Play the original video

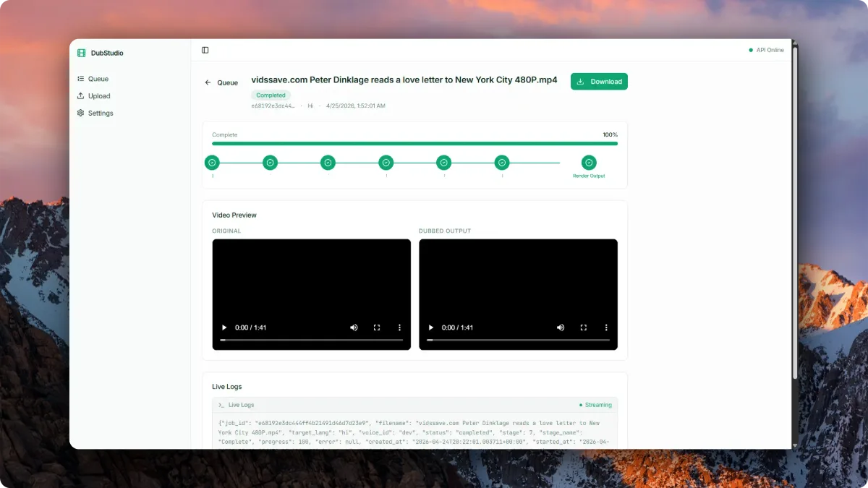click(224, 328)
